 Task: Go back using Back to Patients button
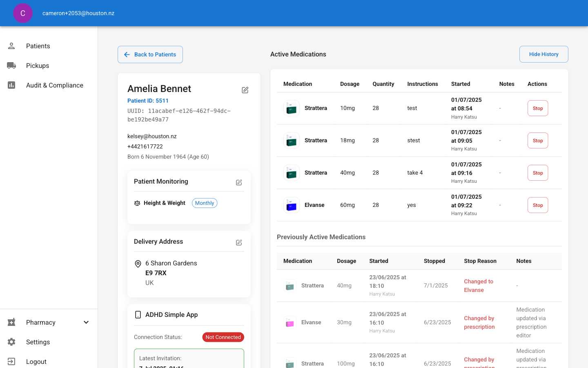pyautogui.click(x=150, y=54)
